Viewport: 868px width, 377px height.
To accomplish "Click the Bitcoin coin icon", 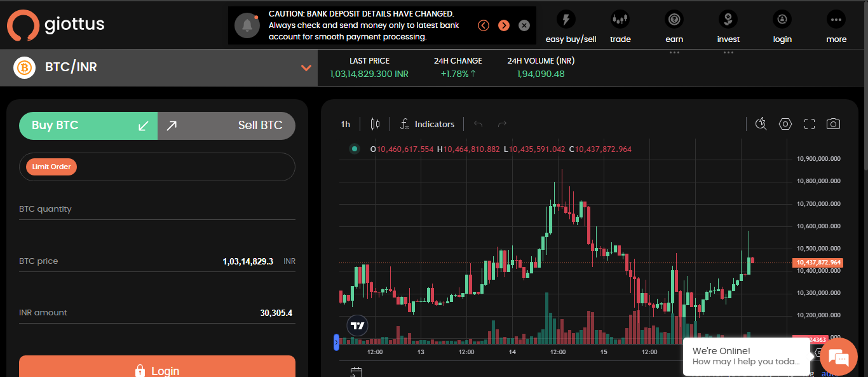I will pyautogui.click(x=25, y=67).
